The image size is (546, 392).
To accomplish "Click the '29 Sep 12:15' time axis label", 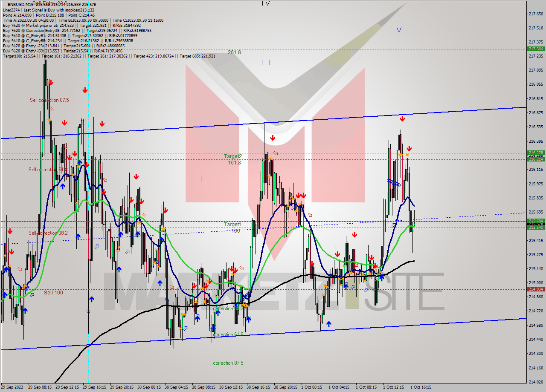I will click(67, 387).
